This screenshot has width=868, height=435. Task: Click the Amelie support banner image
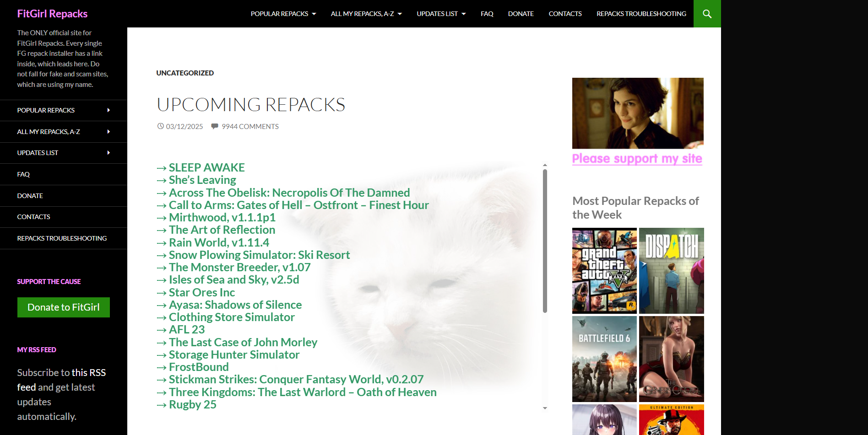[x=637, y=113]
